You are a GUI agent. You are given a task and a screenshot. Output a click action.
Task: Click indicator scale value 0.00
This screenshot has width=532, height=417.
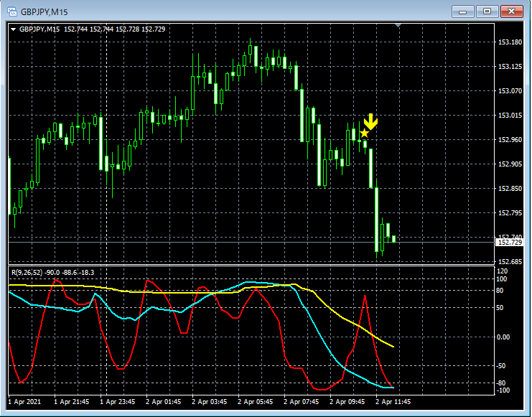click(503, 337)
